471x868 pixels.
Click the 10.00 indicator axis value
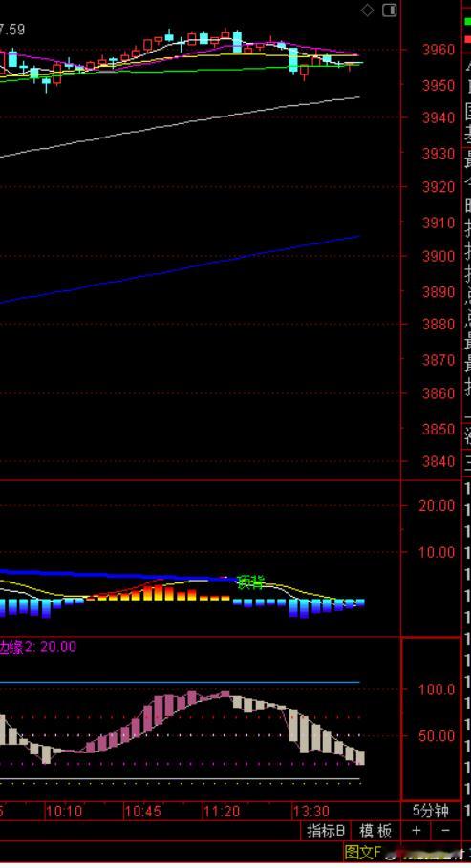click(437, 552)
